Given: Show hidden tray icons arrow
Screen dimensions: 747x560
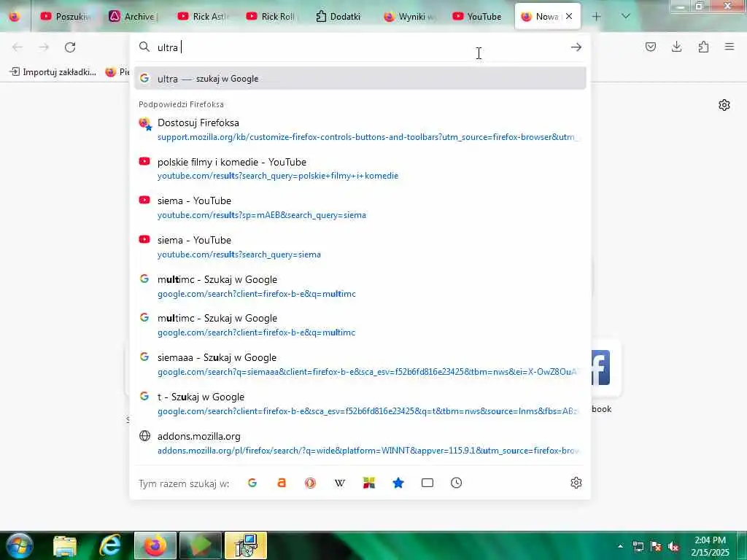Looking at the screenshot, I should pyautogui.click(x=620, y=546).
